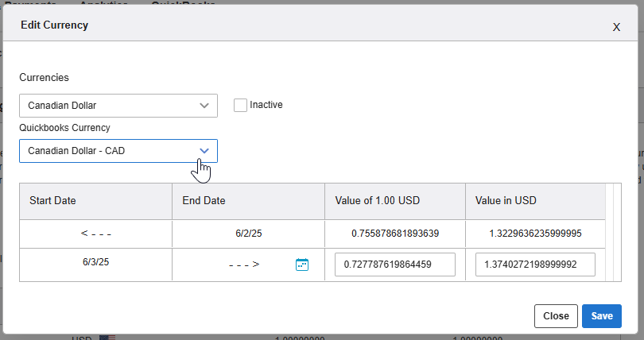Close the Edit Currency dialog with X
Screen dimensions: 644x340
tap(615, 27)
